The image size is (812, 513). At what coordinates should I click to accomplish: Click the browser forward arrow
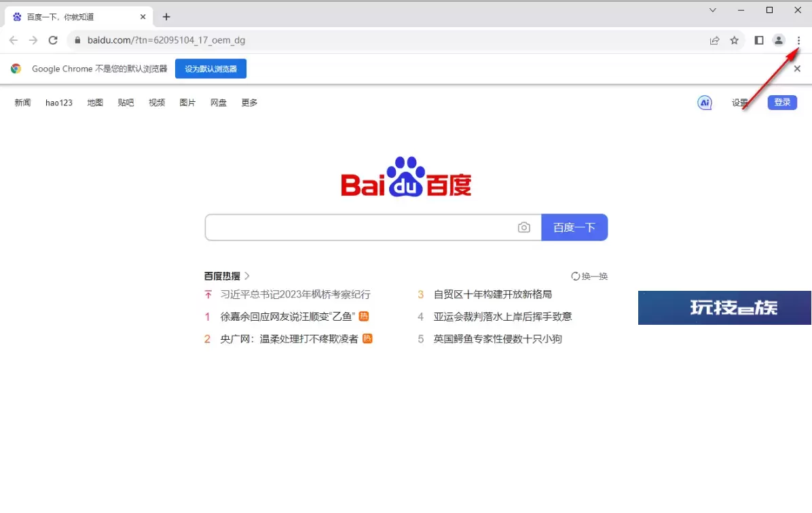click(x=33, y=40)
